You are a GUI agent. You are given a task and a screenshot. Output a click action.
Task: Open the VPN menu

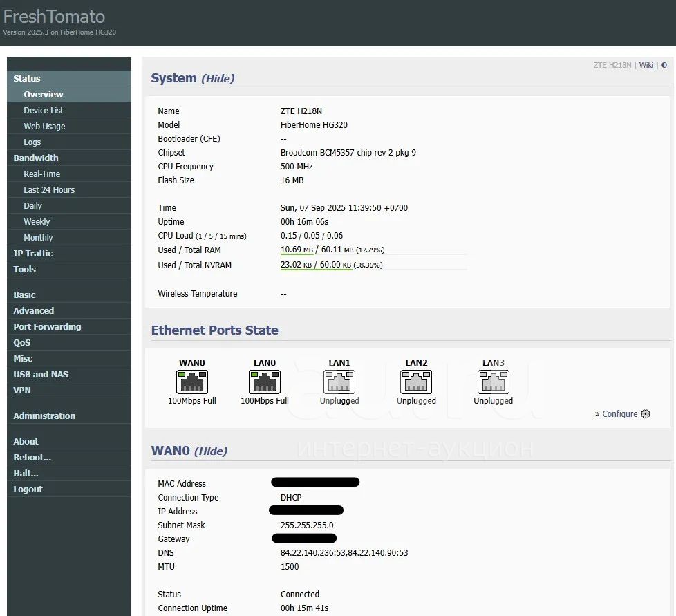pyautogui.click(x=69, y=391)
